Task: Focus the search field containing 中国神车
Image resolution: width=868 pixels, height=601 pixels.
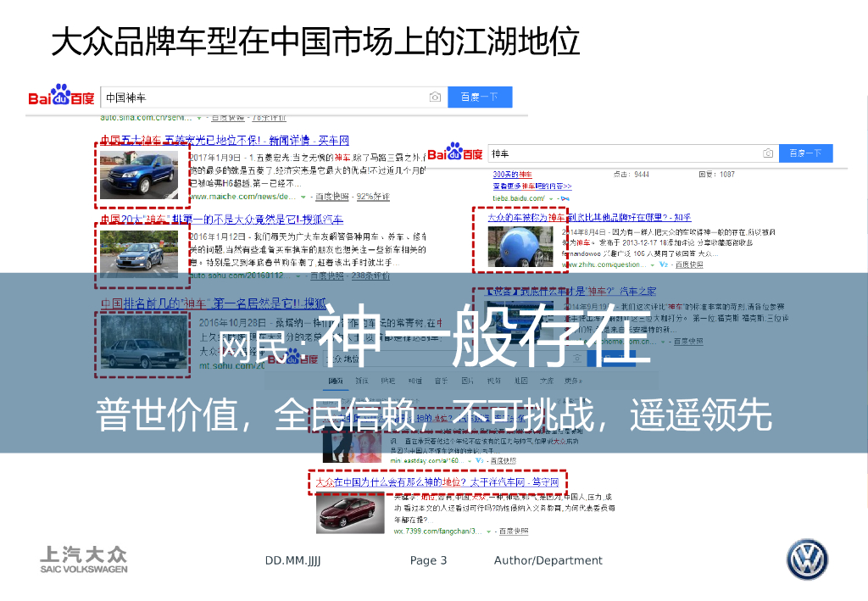Action: [x=274, y=97]
